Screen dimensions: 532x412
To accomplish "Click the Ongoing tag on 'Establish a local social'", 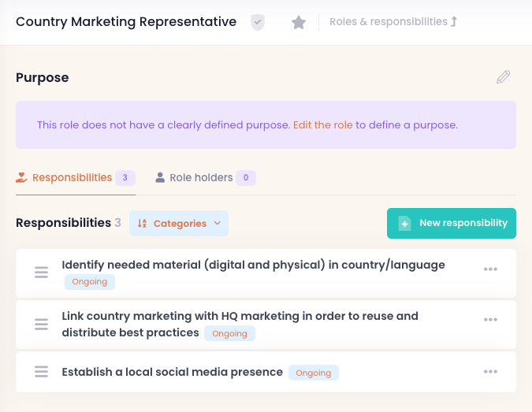I will click(313, 373).
